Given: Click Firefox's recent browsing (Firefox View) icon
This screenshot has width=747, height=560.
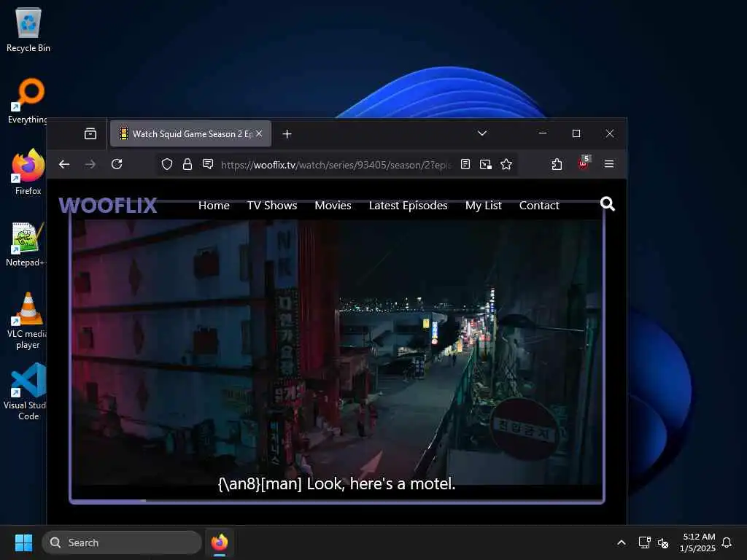Looking at the screenshot, I should coord(90,134).
